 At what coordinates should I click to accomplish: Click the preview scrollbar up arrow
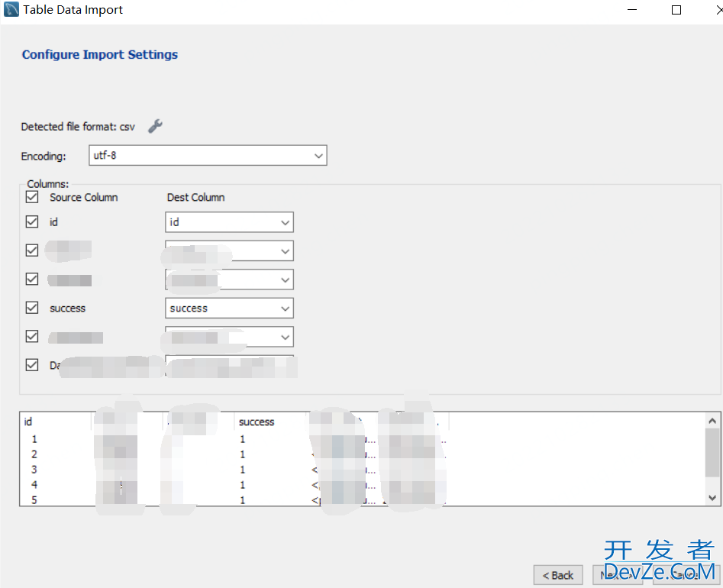click(x=712, y=421)
